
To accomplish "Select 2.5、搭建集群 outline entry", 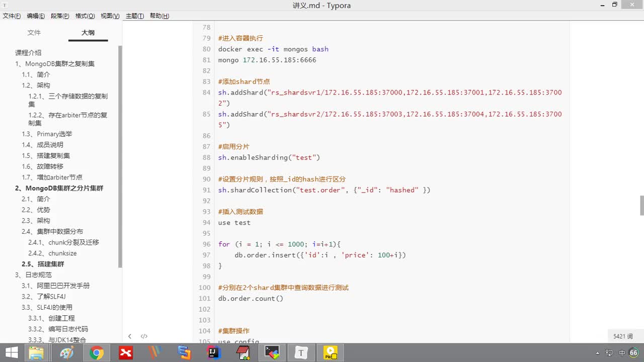I will 43,264.
